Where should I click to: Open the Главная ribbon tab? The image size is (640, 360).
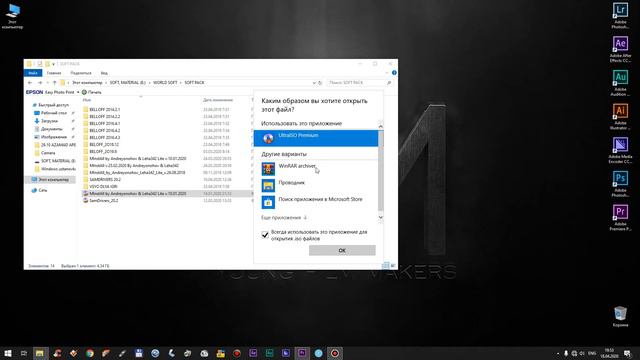54,73
